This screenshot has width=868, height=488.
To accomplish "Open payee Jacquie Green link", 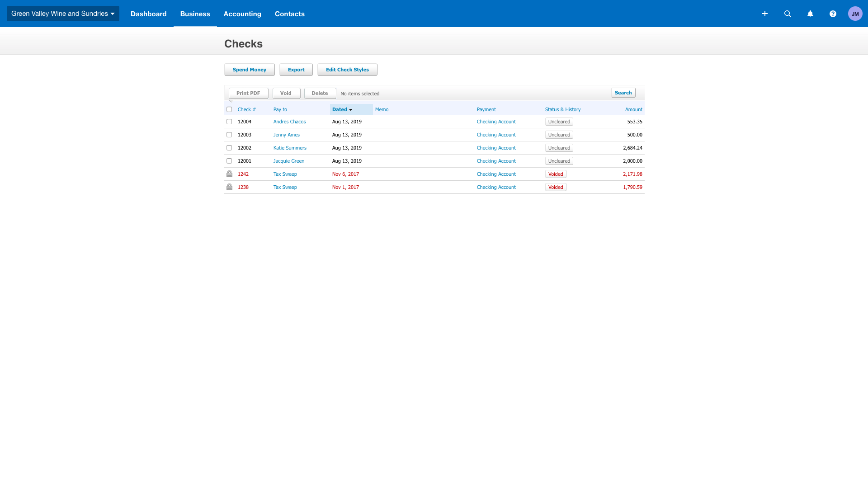I will tap(289, 161).
